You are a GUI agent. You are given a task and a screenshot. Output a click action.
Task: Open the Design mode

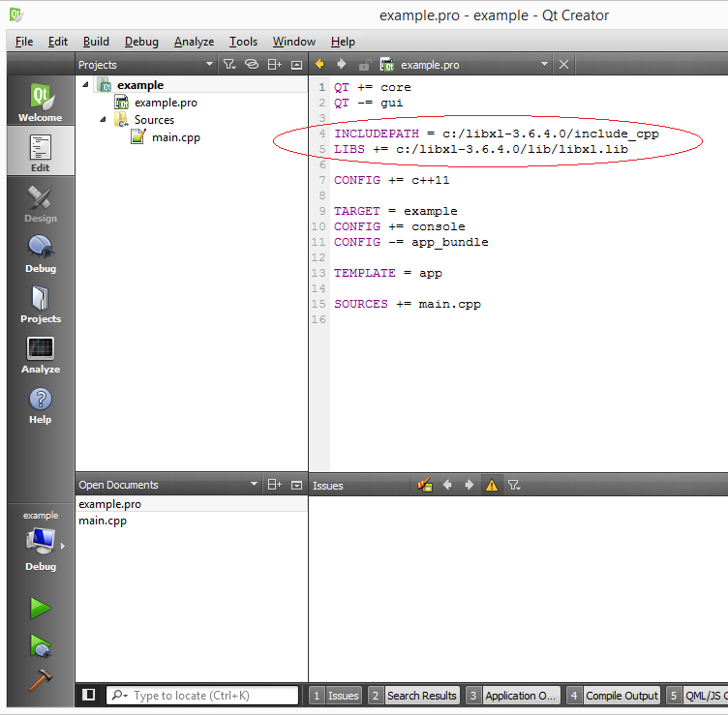[41, 202]
